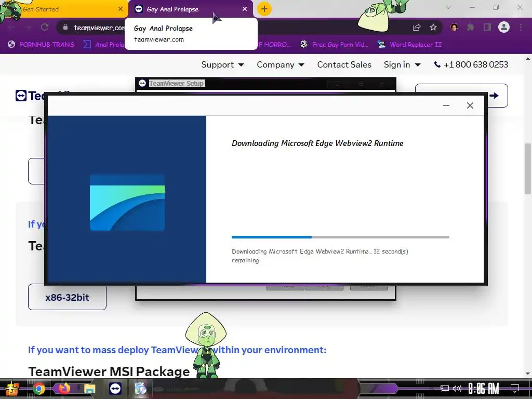Open File Explorer from the taskbar
This screenshot has width=532, height=399.
point(89,389)
